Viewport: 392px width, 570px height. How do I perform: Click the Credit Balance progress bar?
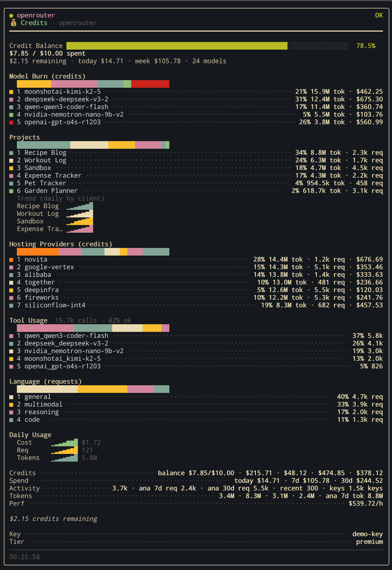coord(207,46)
